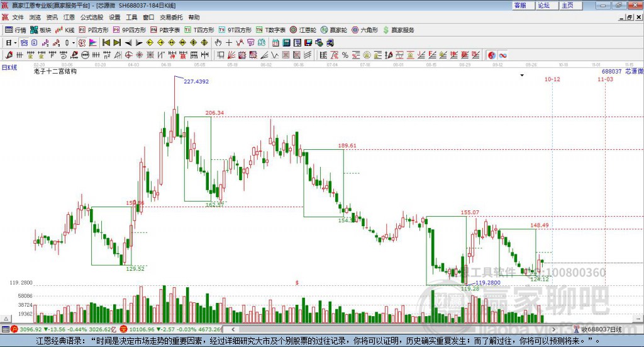Viewport: 644px width, 347px height.
Task: Open the 板块 sector view
Action: (x=40, y=30)
